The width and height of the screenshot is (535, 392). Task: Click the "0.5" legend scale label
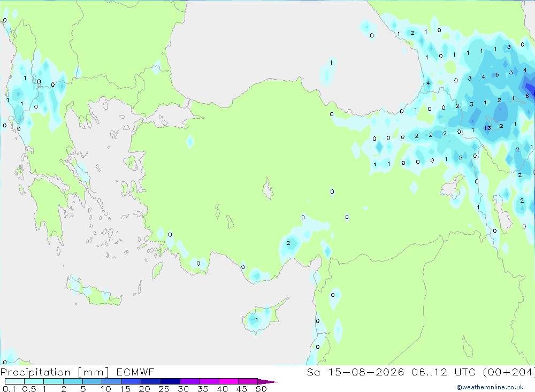coord(29,389)
